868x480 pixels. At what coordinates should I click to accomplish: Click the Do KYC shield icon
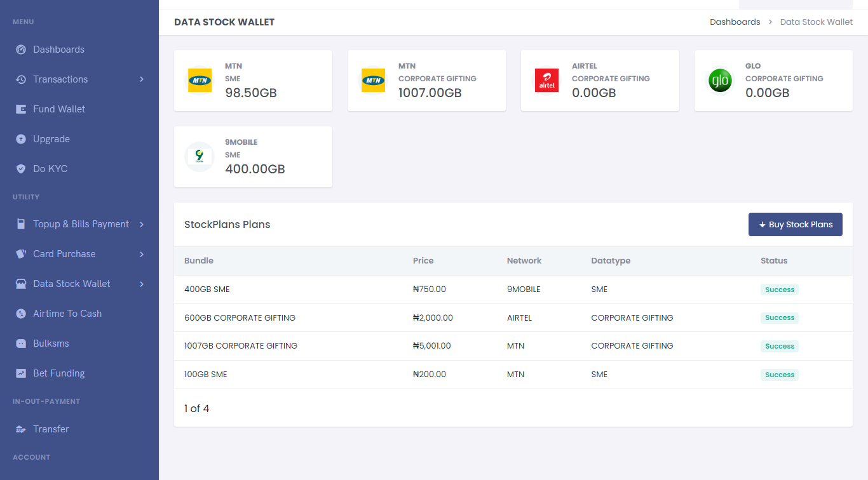(x=21, y=169)
